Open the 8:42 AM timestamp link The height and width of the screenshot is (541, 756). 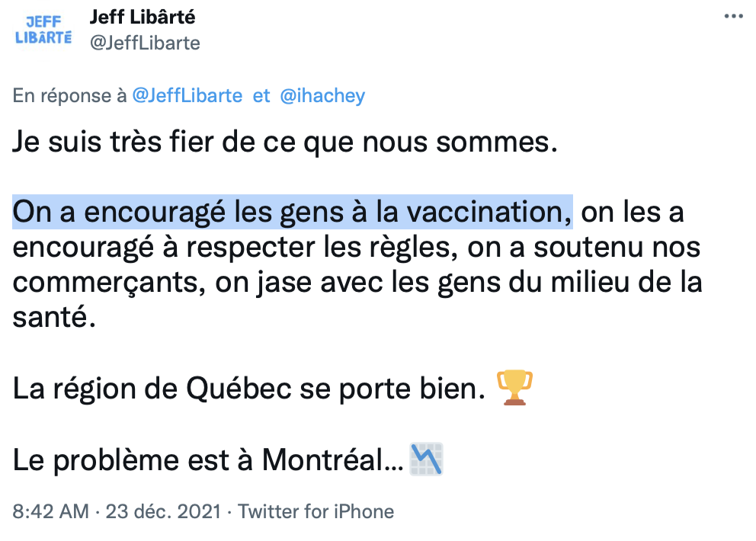point(50,511)
